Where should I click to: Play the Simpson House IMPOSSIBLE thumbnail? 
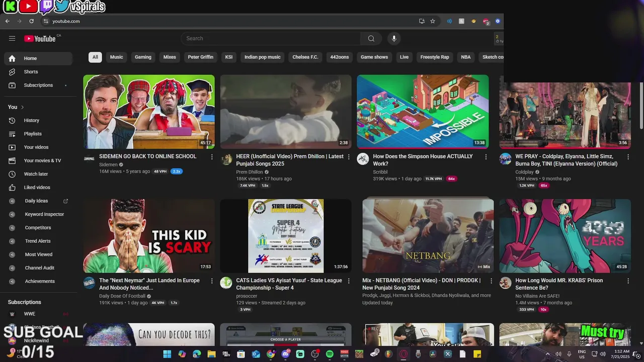(423, 112)
